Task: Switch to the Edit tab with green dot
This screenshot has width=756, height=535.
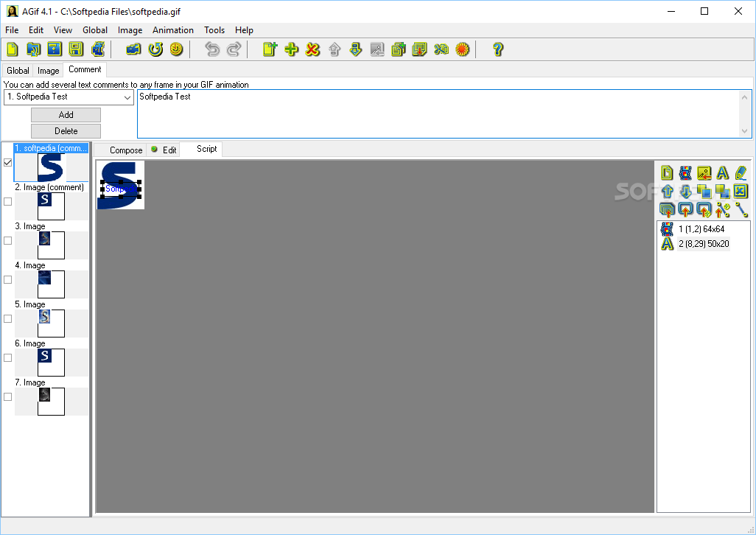Action: tap(164, 150)
